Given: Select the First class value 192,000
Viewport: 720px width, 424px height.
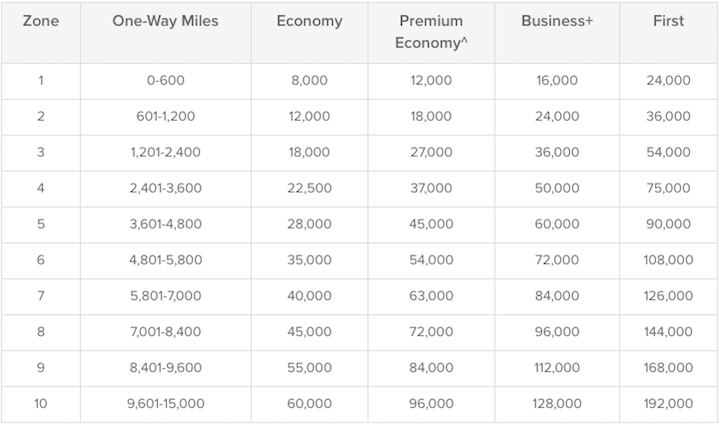Looking at the screenshot, I should pyautogui.click(x=668, y=404).
